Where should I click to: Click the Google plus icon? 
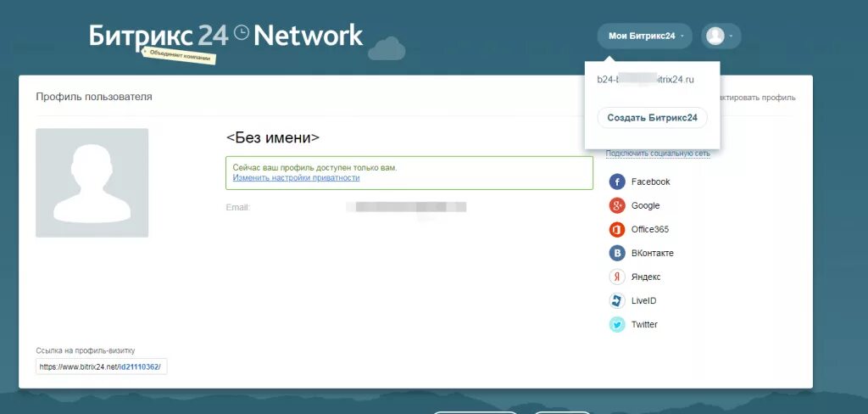tap(617, 205)
